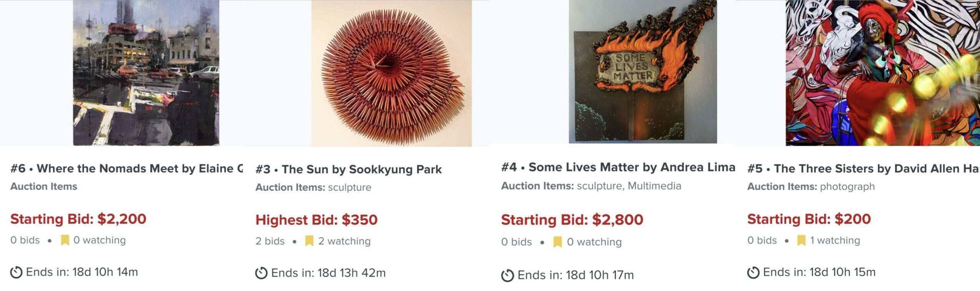Open the red spiral sculpture image
Screen dimensions: 980x291
click(391, 73)
